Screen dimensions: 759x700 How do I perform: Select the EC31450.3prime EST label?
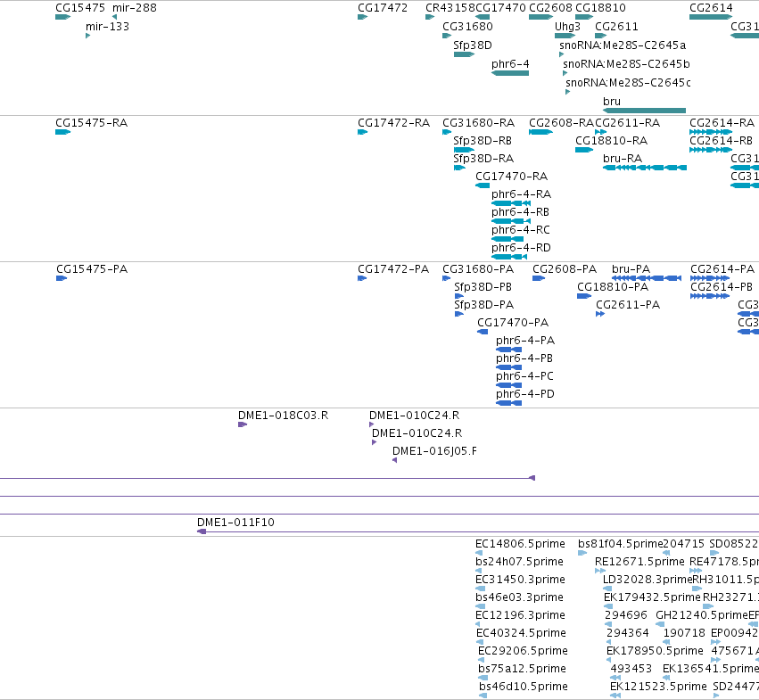520,580
